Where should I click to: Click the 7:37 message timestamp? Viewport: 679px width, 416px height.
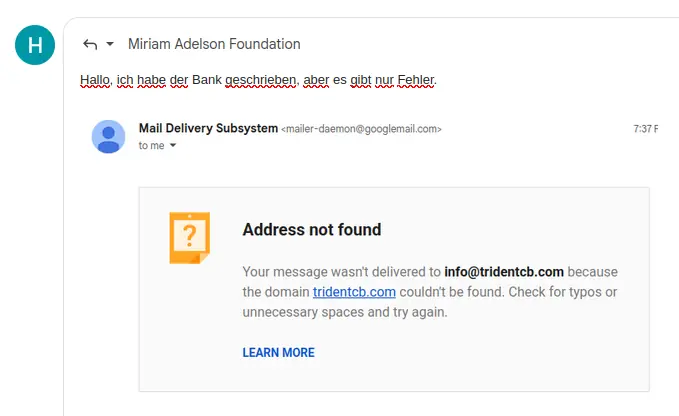[645, 129]
